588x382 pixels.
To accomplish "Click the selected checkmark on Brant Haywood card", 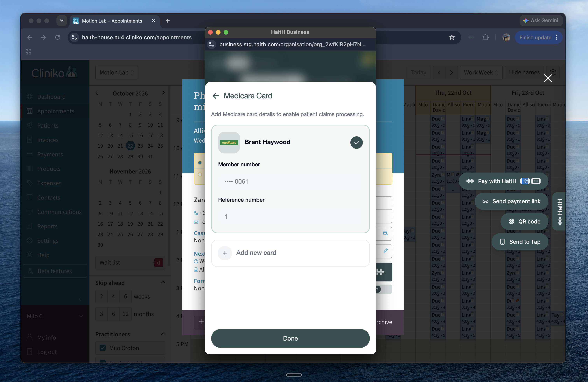I will point(356,143).
